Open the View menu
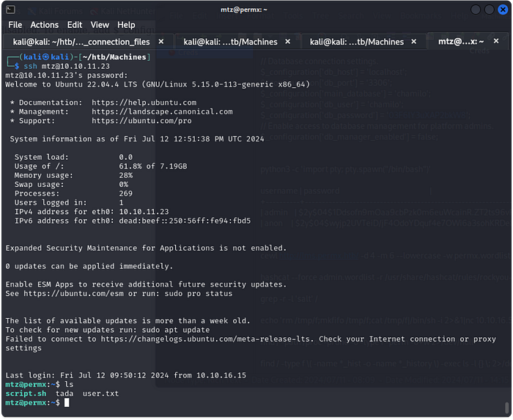 point(100,25)
